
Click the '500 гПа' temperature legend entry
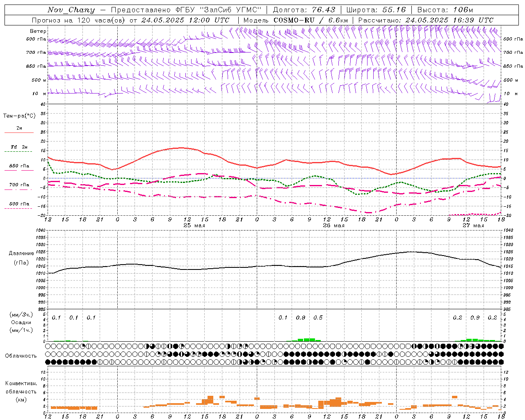(x=19, y=204)
